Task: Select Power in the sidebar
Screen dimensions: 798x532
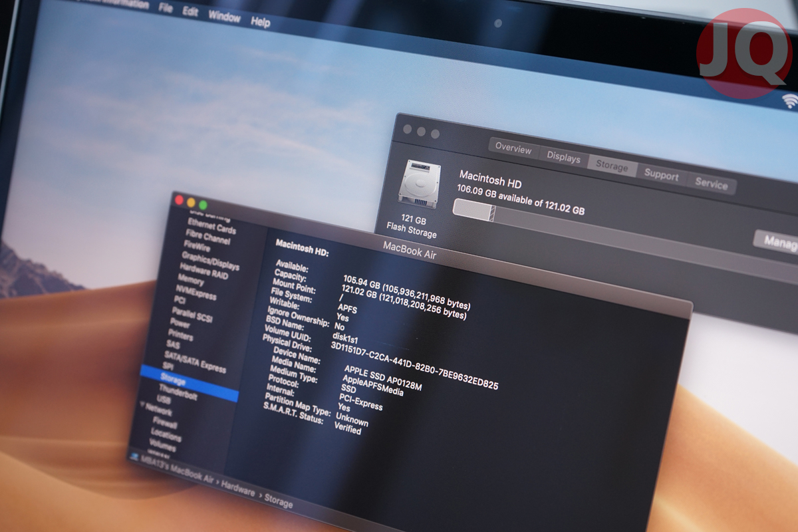Action: (180, 324)
